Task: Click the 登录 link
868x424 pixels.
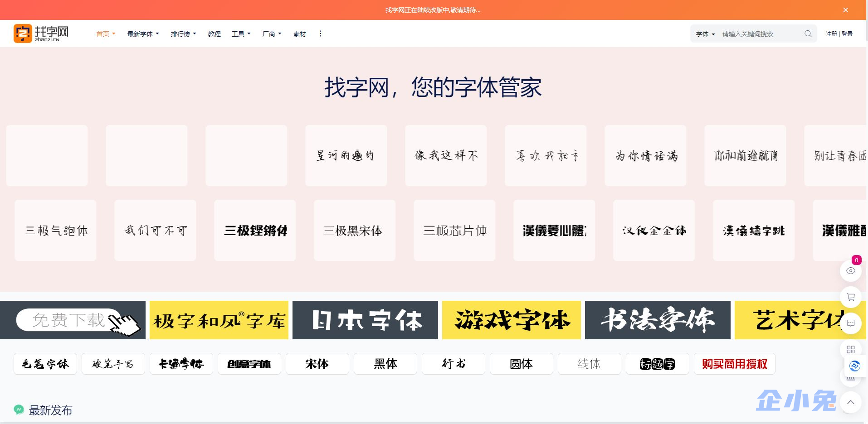Action: point(847,34)
